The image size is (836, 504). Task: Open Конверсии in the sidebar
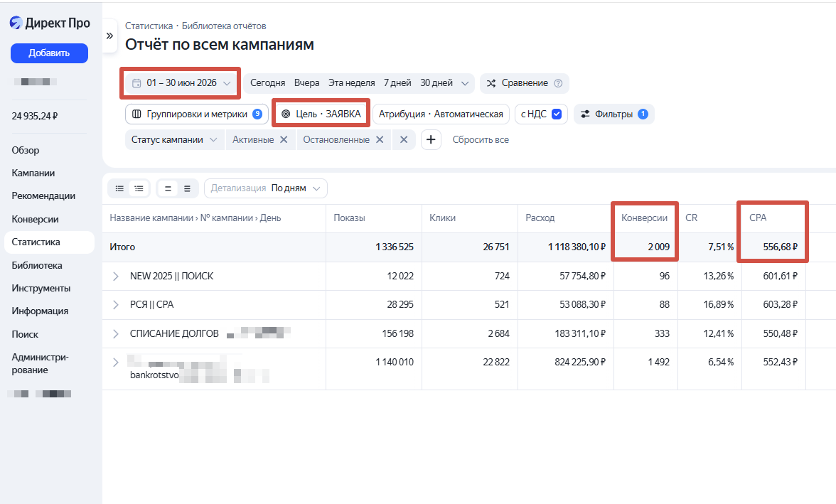(36, 219)
